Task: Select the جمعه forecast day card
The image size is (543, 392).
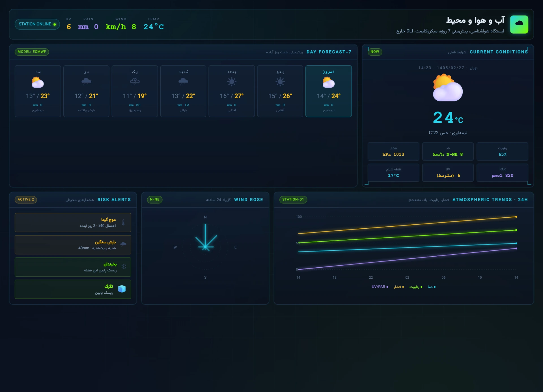Action: coord(232,91)
